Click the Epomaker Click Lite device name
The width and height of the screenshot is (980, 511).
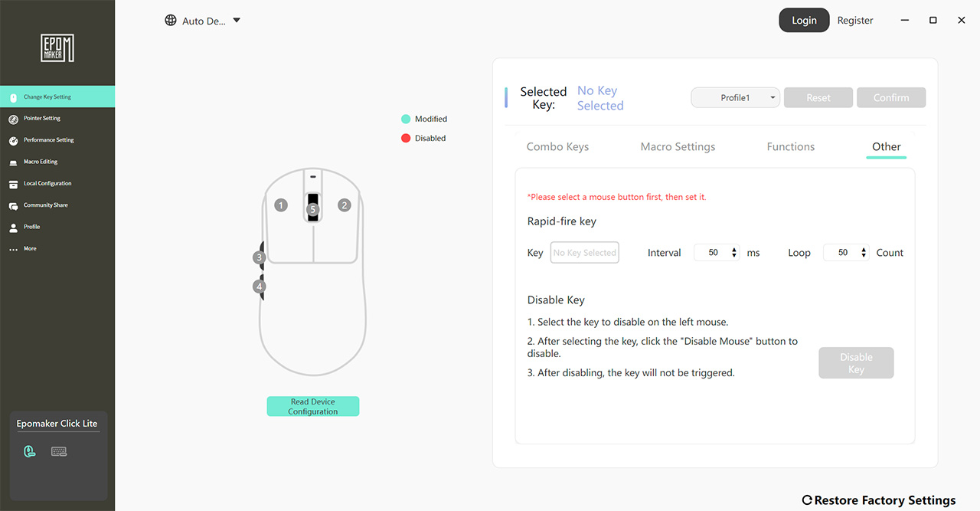[57, 424]
